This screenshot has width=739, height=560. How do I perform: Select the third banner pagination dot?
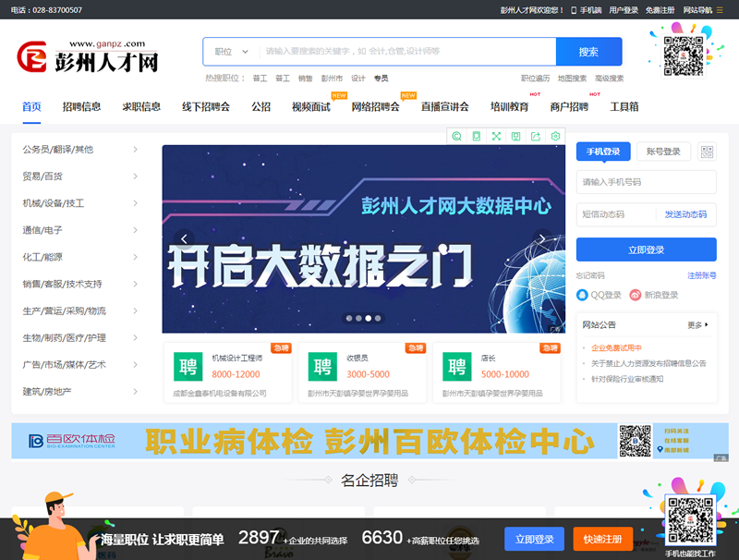click(x=368, y=318)
